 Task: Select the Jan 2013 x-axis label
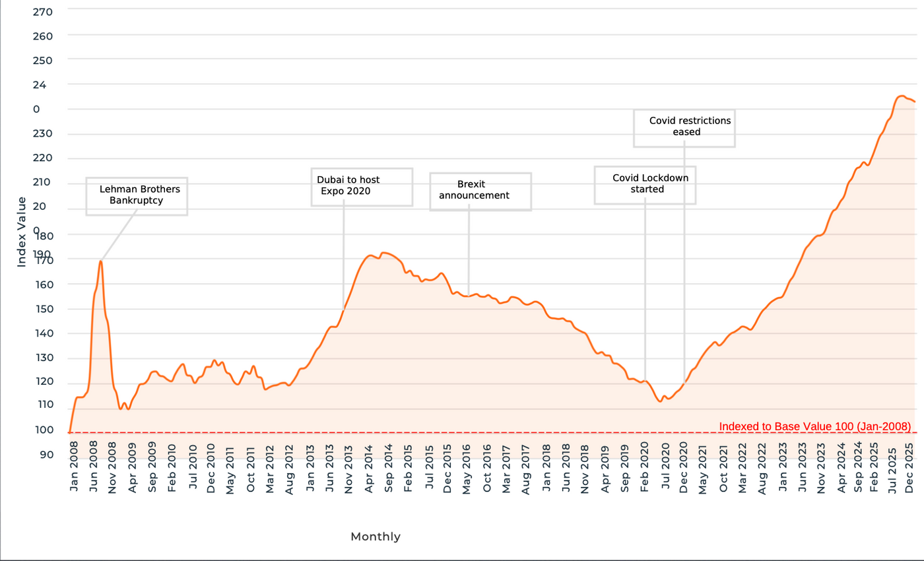[310, 468]
